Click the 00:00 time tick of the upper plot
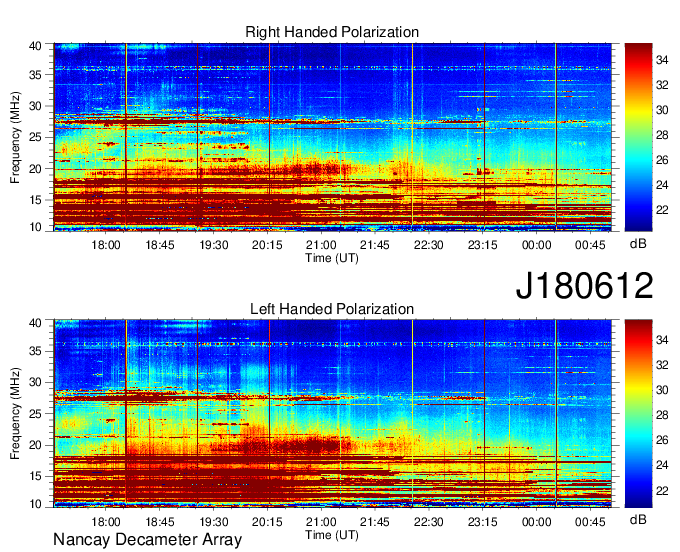The height and width of the screenshot is (552, 680). pos(536,245)
